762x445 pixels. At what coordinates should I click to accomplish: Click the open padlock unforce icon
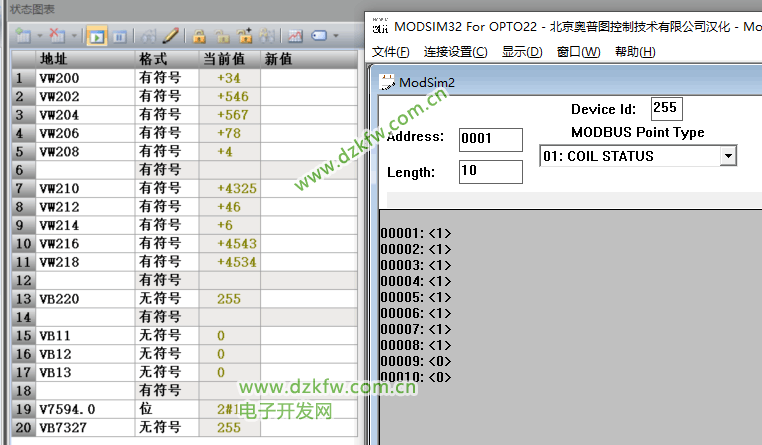coord(221,36)
